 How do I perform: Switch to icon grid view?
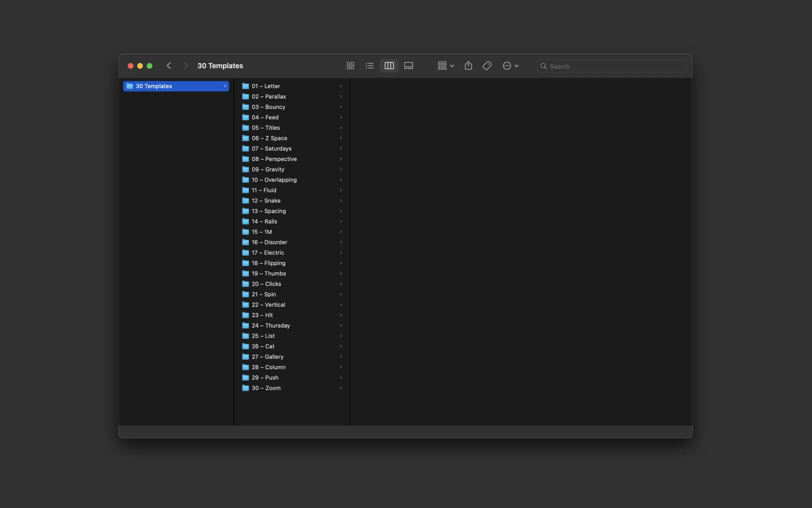350,66
